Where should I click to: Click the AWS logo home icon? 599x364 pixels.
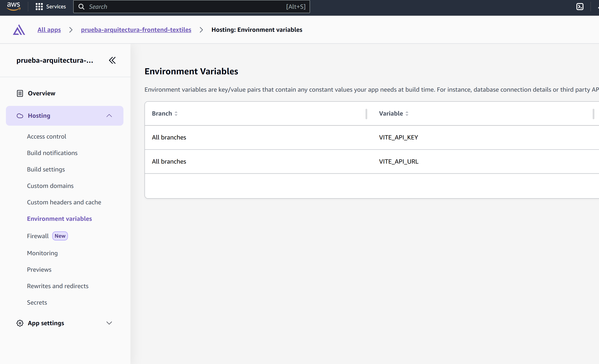point(14,7)
